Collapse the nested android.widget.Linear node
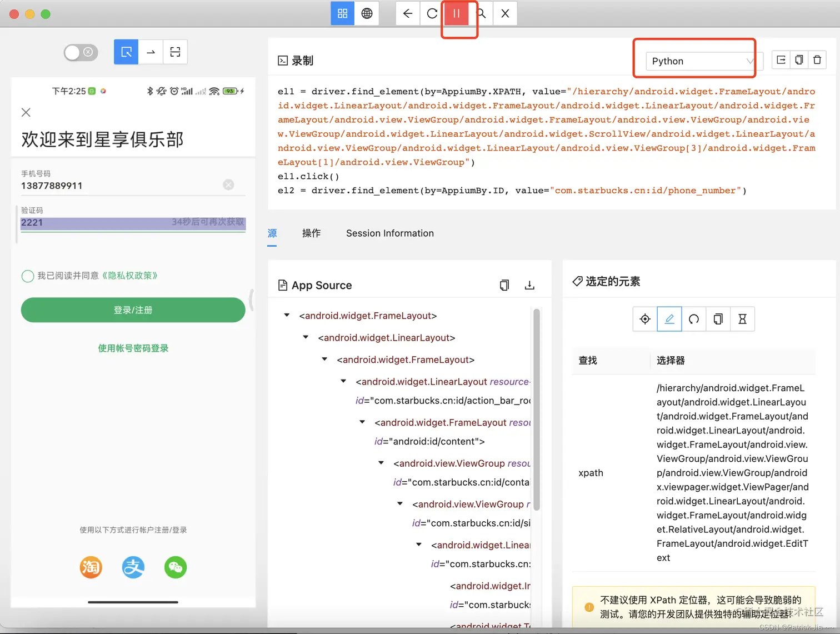 pos(419,545)
